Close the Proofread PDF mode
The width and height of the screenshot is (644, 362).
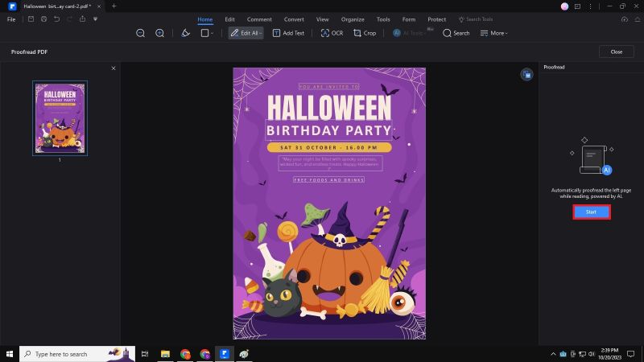[616, 51]
